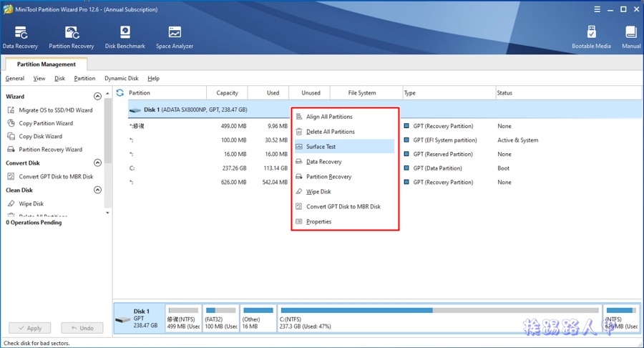Select the 499.00 MB recovery partition row
This screenshot has height=348, width=644.
tap(384, 126)
